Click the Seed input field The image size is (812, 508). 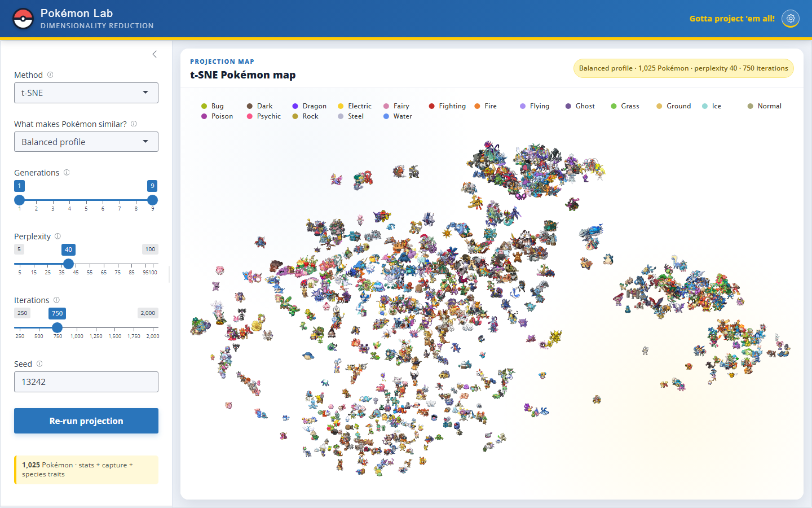pos(86,382)
